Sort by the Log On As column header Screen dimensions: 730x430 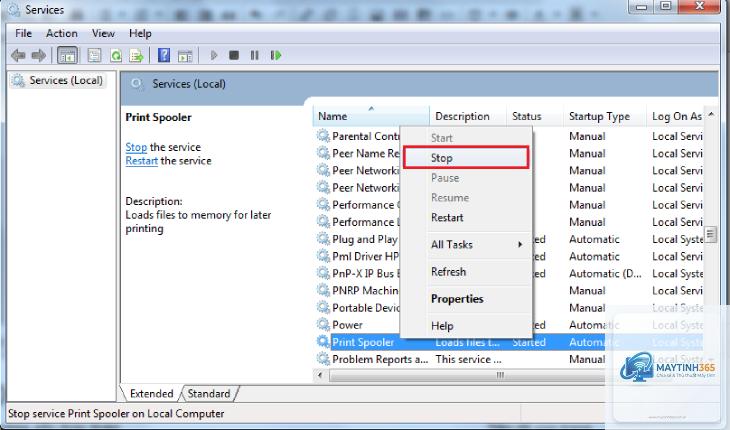(676, 116)
